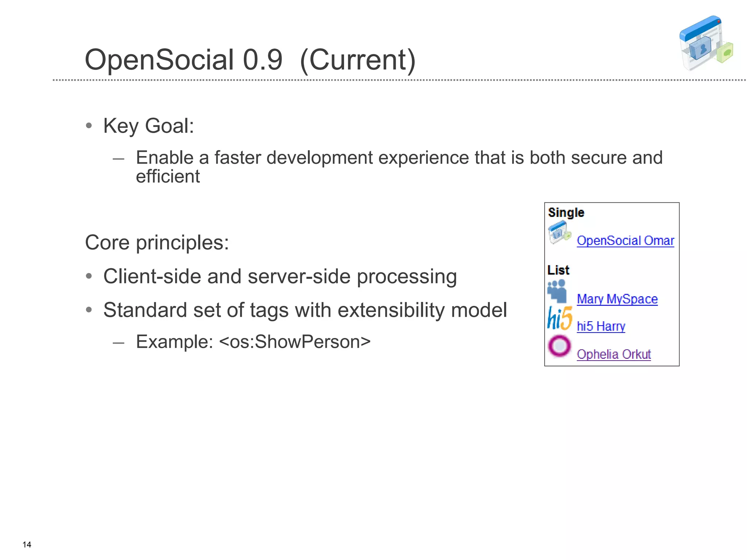Image resolution: width=747 pixels, height=560 pixels.
Task: Click the "Single" heading in the box
Action: click(566, 213)
